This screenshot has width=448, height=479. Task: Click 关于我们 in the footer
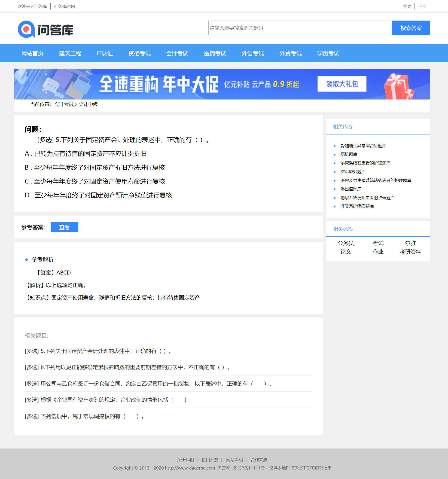(x=185, y=460)
